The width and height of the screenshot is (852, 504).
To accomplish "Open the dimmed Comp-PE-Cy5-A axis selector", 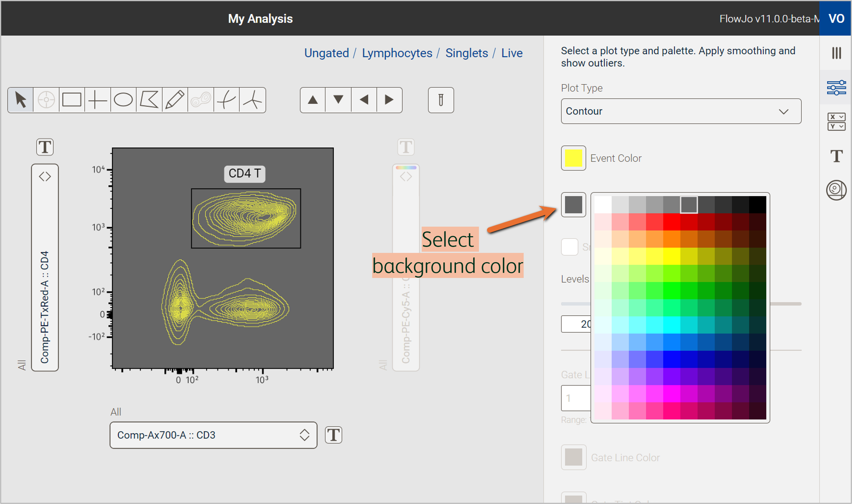I will [406, 268].
